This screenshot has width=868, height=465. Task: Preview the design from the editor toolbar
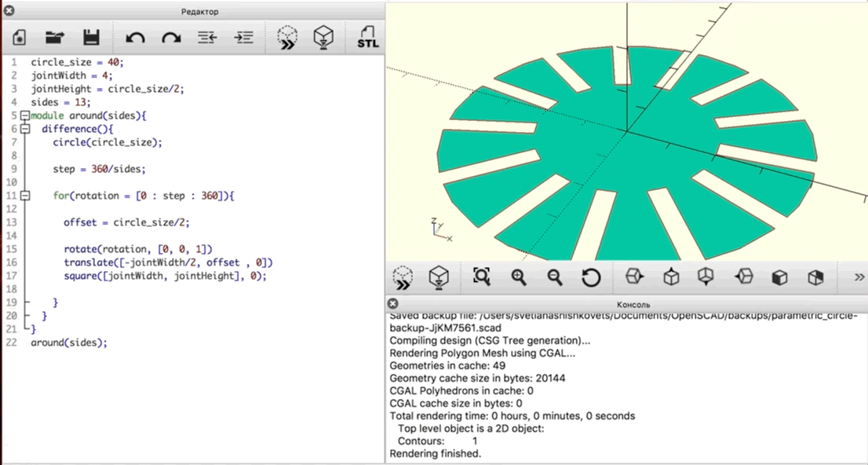click(287, 37)
